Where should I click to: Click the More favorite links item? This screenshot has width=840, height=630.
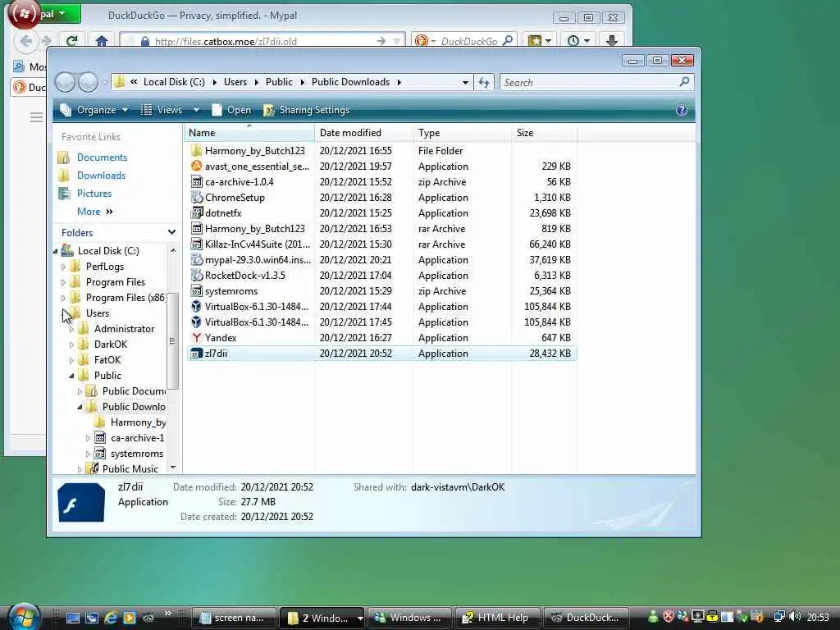[95, 212]
